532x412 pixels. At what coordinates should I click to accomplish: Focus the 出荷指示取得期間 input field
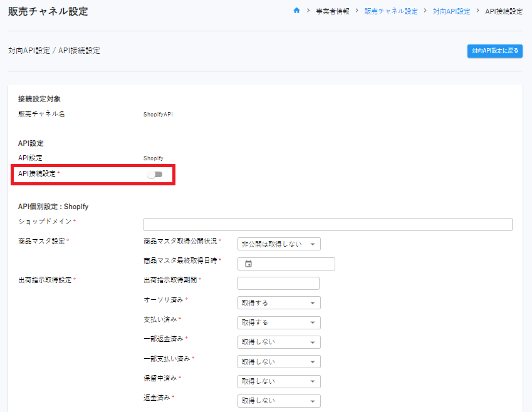pos(278,283)
